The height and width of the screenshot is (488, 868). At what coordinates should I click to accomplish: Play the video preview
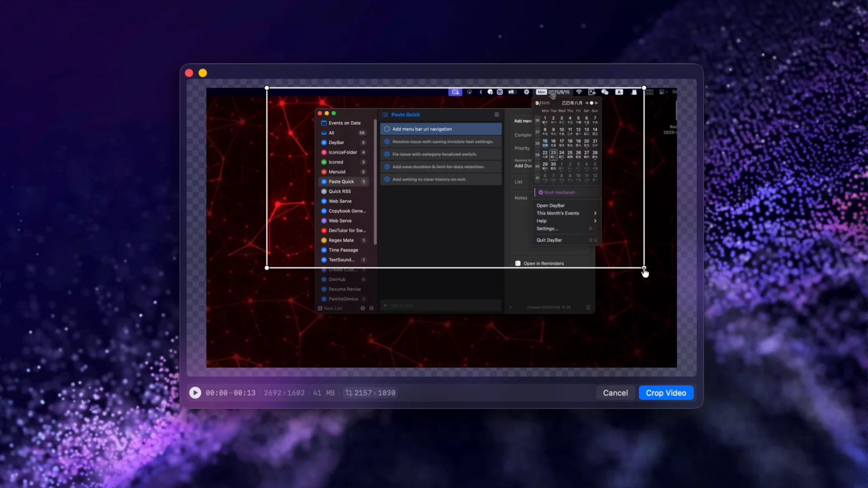195,393
